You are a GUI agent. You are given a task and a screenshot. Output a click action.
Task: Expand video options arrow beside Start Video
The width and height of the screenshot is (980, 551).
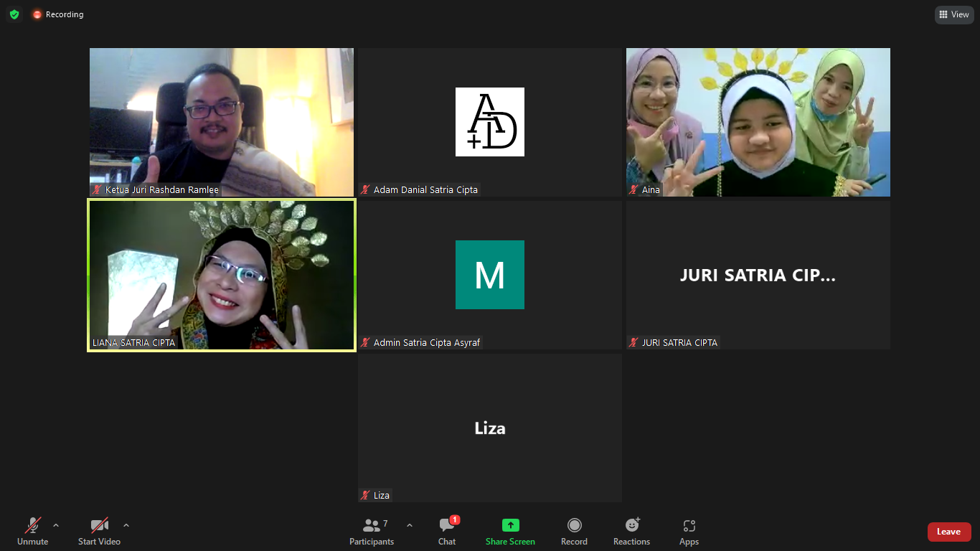(126, 525)
